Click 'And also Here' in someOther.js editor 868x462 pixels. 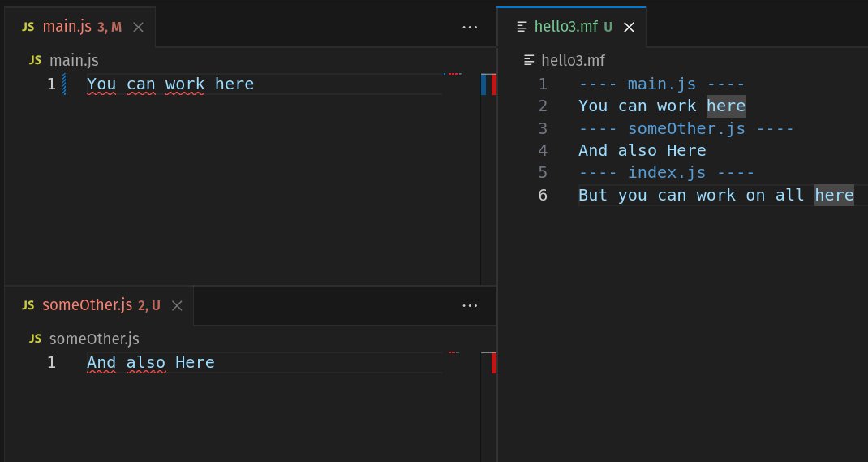[151, 362]
